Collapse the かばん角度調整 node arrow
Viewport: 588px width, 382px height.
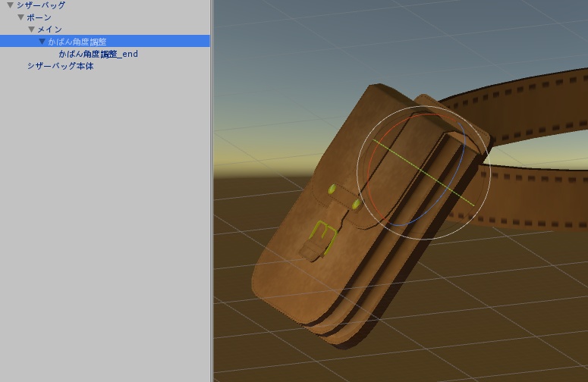42,41
